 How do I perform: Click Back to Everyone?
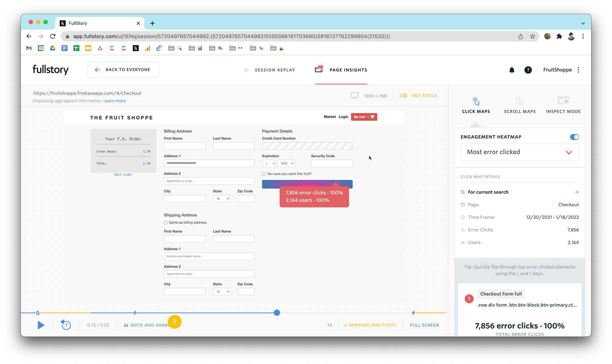pos(123,69)
